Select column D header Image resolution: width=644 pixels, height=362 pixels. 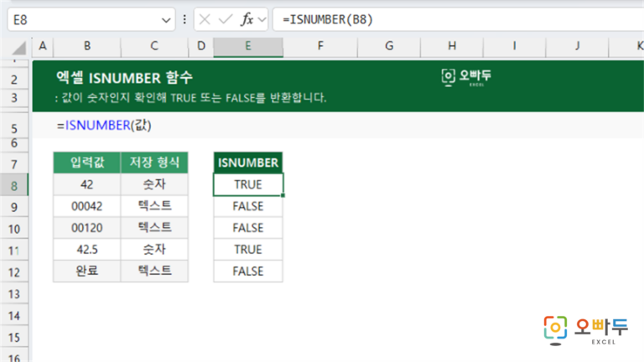(x=201, y=46)
